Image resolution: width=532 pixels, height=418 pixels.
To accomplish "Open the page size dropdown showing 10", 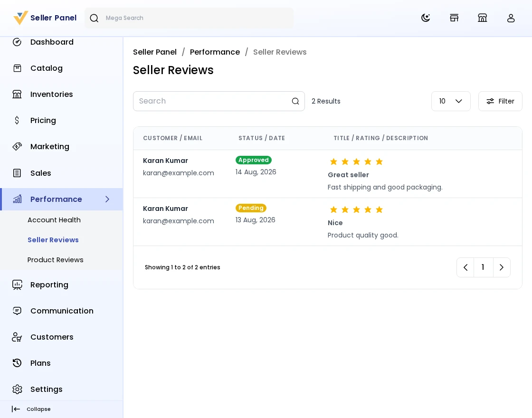I will pyautogui.click(x=451, y=101).
